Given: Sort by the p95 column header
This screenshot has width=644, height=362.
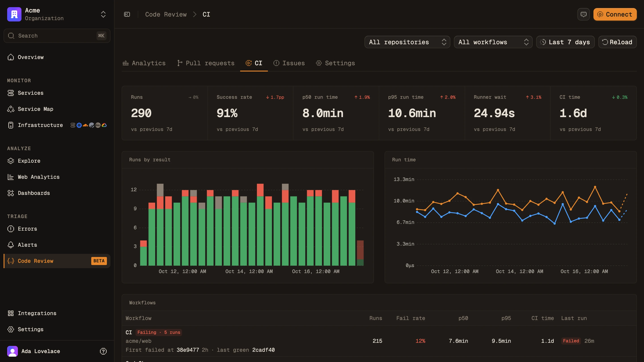Looking at the screenshot, I should pos(506,318).
